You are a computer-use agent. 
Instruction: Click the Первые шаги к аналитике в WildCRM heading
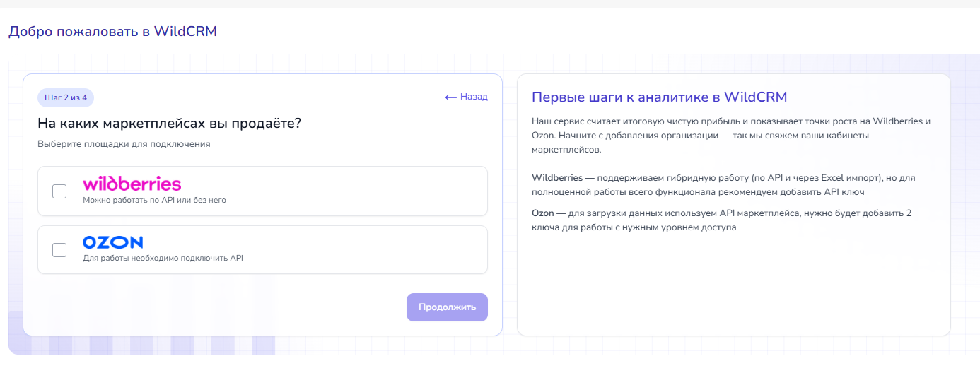[659, 97]
